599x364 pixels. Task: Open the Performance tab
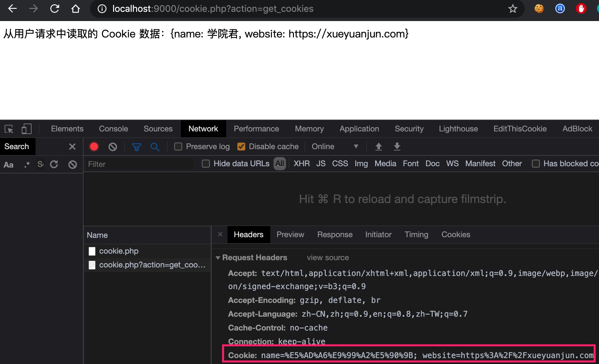[x=256, y=129]
